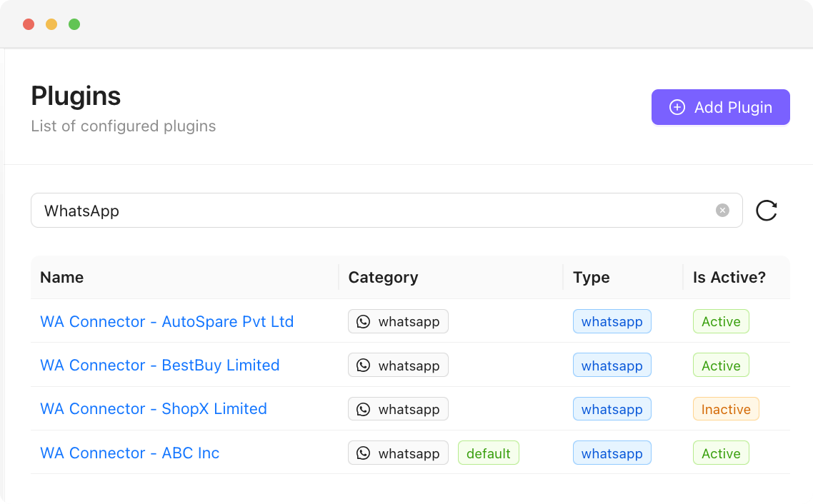Image resolution: width=813 pixels, height=504 pixels.
Task: Open WA Connector - ABC Inc
Action: click(x=129, y=453)
